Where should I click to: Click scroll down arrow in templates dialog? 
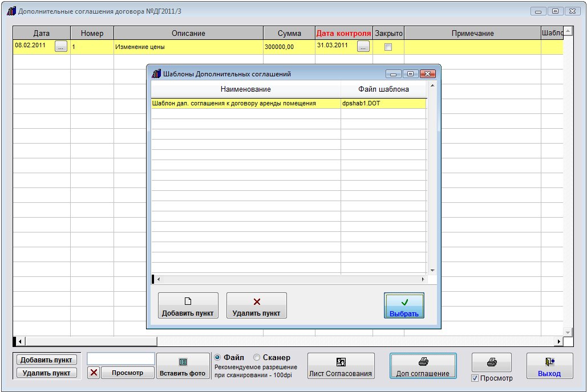(432, 271)
